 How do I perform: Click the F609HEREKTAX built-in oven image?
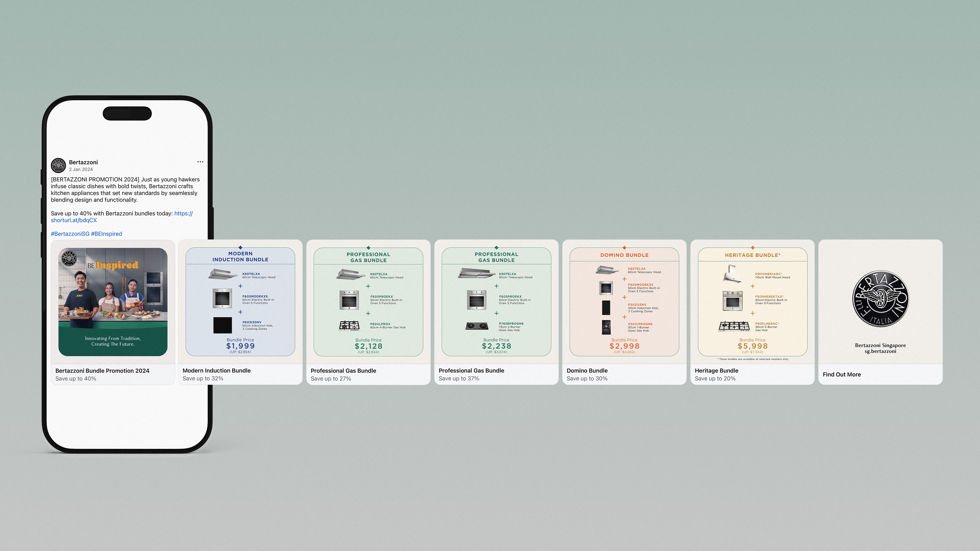pos(732,301)
